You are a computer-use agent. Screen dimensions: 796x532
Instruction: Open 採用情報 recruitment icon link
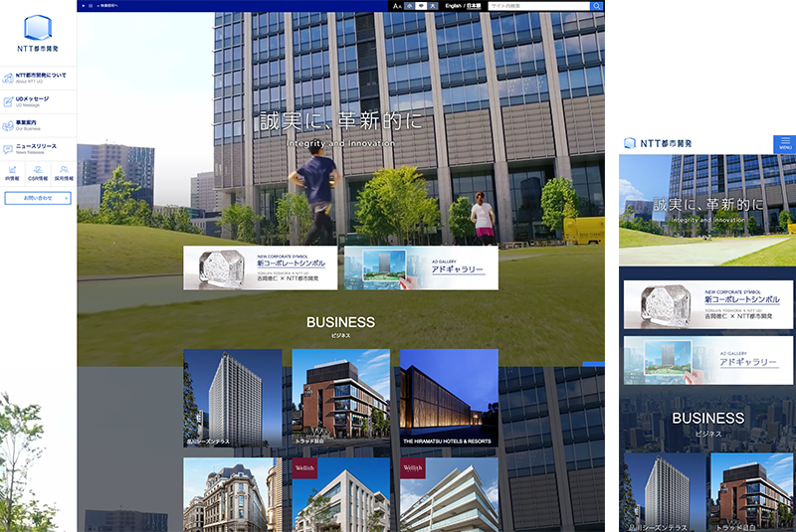pyautogui.click(x=64, y=173)
